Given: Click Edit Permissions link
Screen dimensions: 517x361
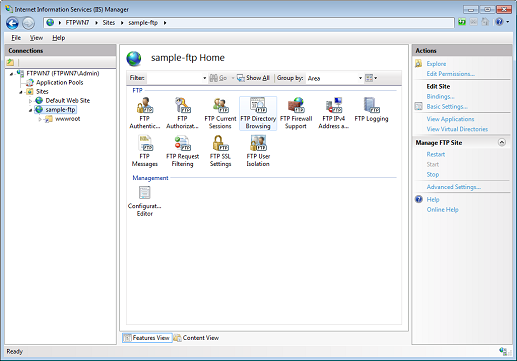Looking at the screenshot, I should (x=450, y=74).
